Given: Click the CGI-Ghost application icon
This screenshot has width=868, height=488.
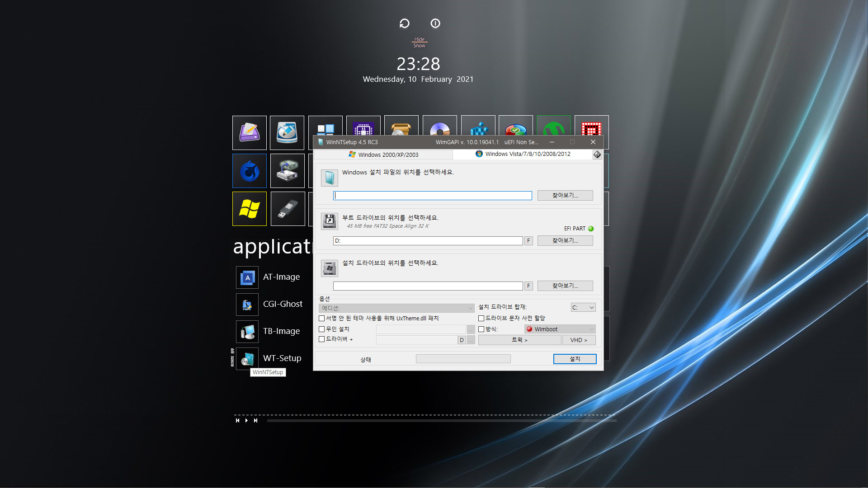Looking at the screenshot, I should (x=247, y=305).
